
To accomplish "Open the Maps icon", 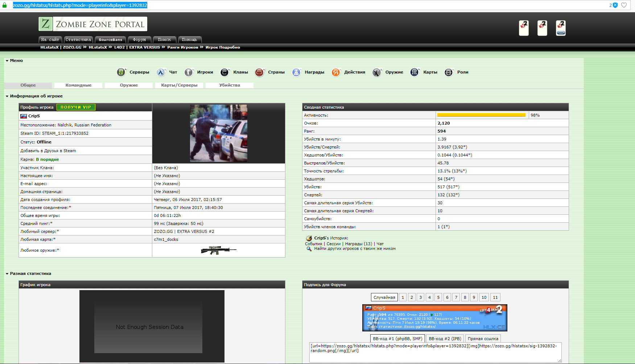I will 415,72.
